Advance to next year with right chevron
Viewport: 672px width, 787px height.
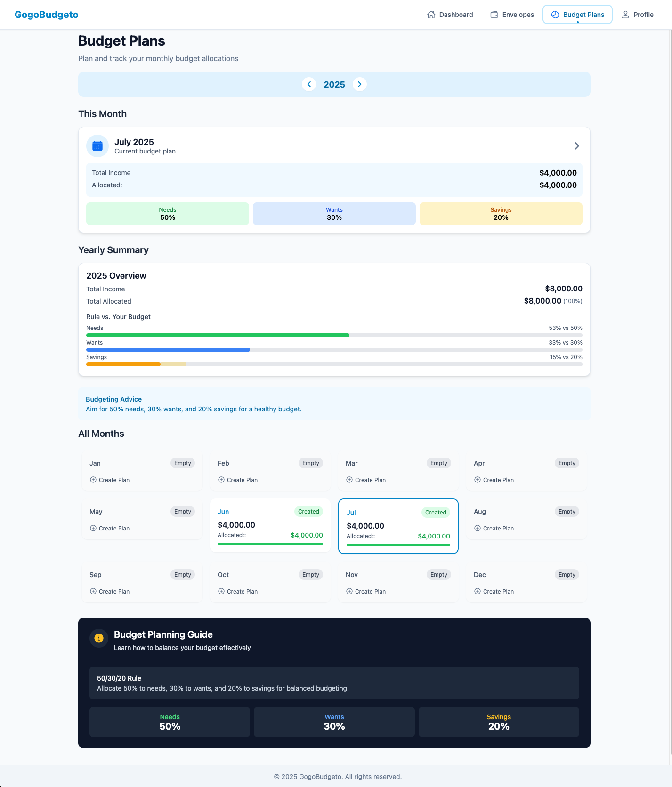(x=360, y=84)
